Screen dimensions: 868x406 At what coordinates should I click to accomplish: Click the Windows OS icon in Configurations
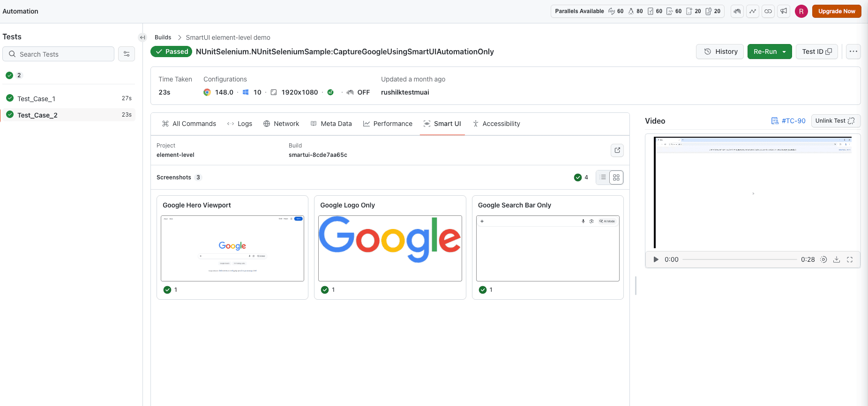(246, 92)
